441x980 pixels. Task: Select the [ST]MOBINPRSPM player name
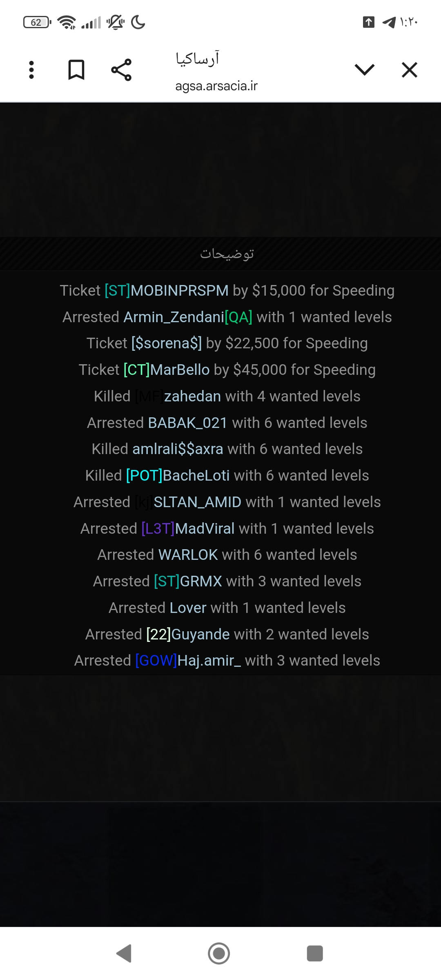(x=167, y=291)
